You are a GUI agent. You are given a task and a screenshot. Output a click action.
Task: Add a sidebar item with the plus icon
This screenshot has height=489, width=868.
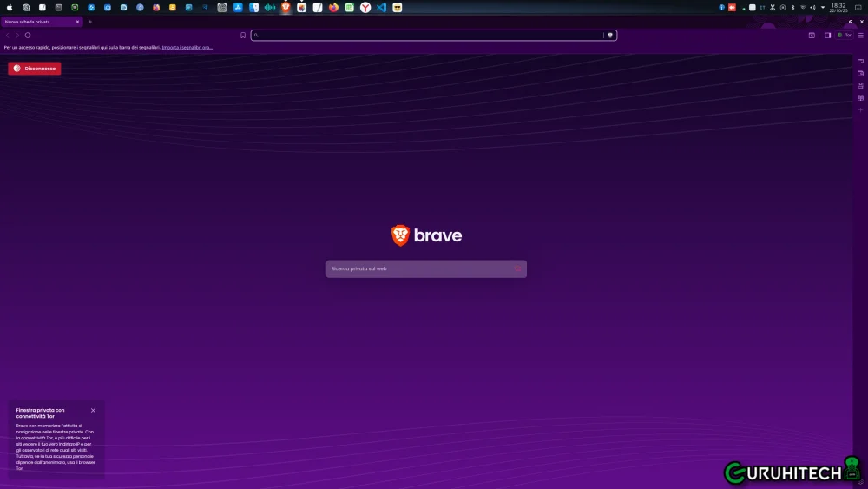coord(860,110)
